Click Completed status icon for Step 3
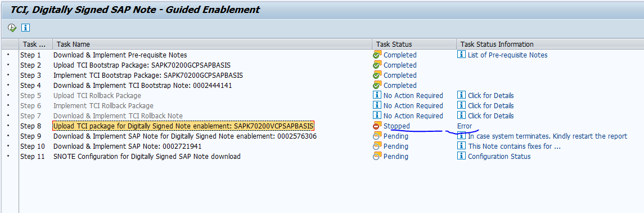 377,76
